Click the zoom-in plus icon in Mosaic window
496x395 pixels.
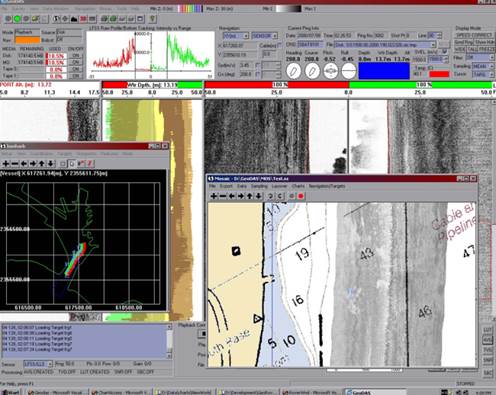[213, 196]
